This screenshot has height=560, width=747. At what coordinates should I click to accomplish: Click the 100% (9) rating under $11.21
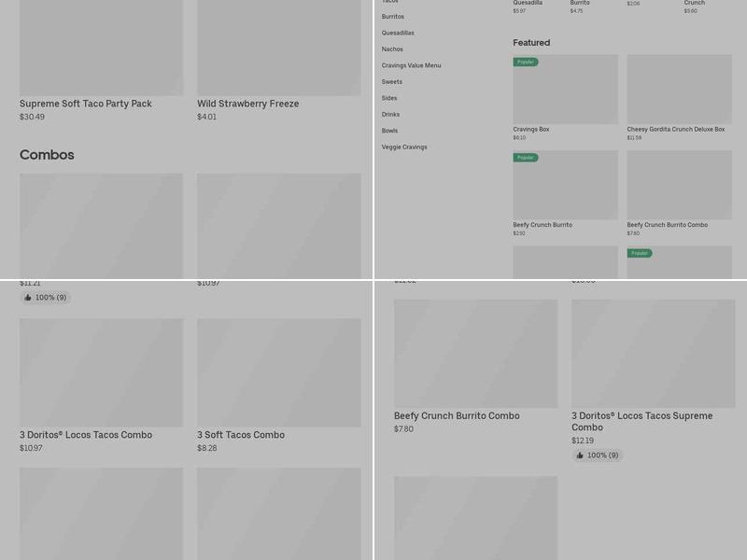45,298
